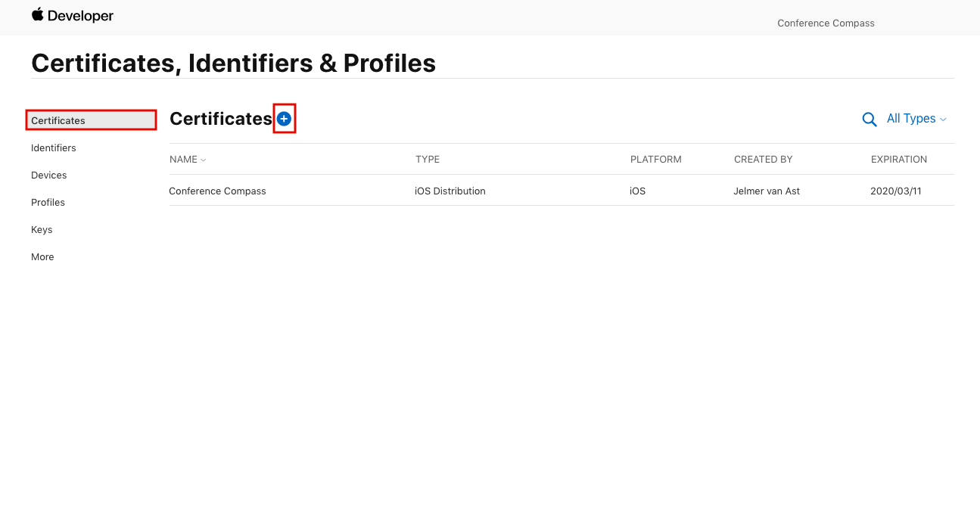Viewport: 980px width, 528px height.
Task: Sort by the NAME column chevron
Action: 203,160
